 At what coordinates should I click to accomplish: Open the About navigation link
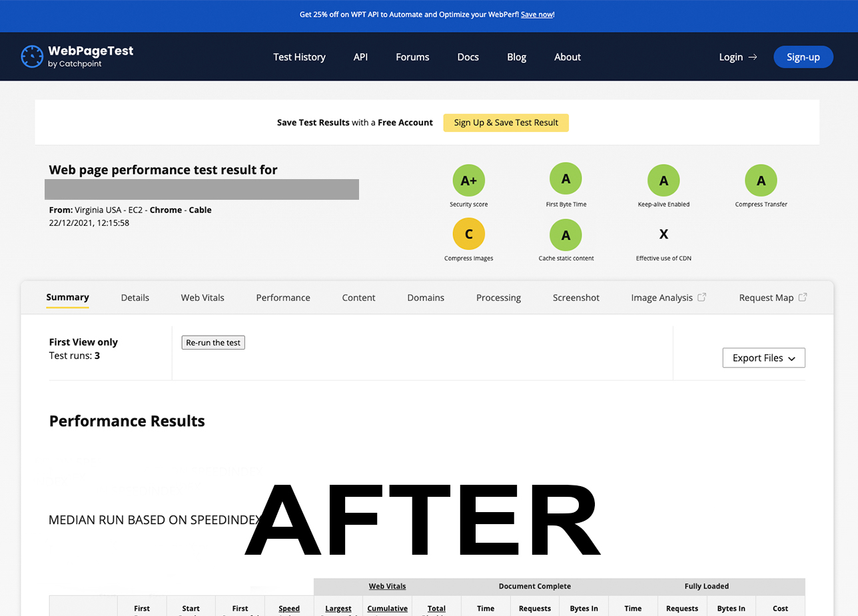pos(568,57)
